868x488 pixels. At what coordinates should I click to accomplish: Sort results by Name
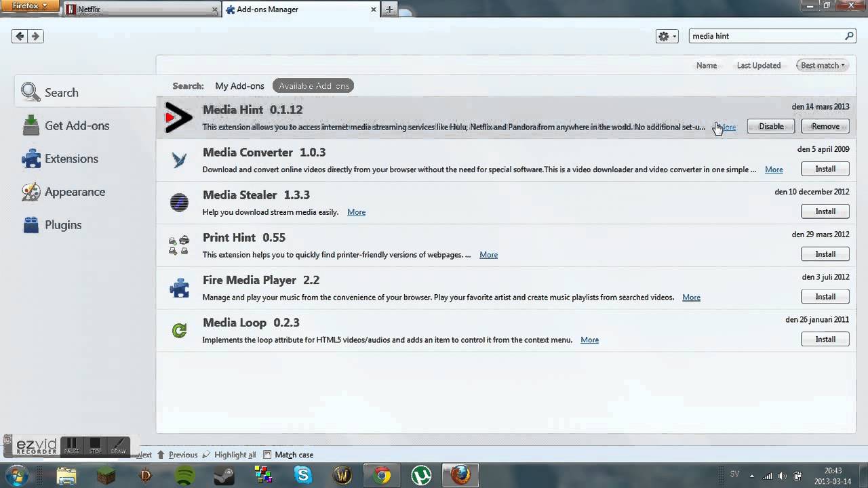pos(707,65)
